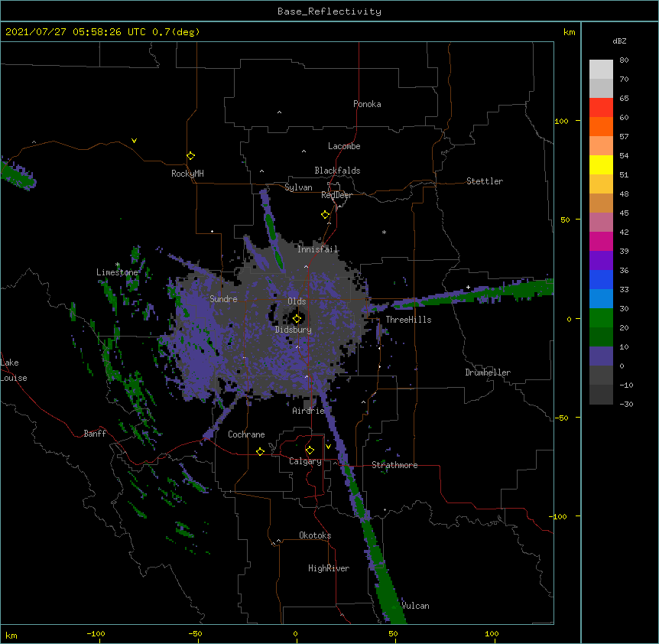Screen dimensions: 659x644
Task: Click the yellow diamond marker above RockyMH
Action: (x=191, y=156)
